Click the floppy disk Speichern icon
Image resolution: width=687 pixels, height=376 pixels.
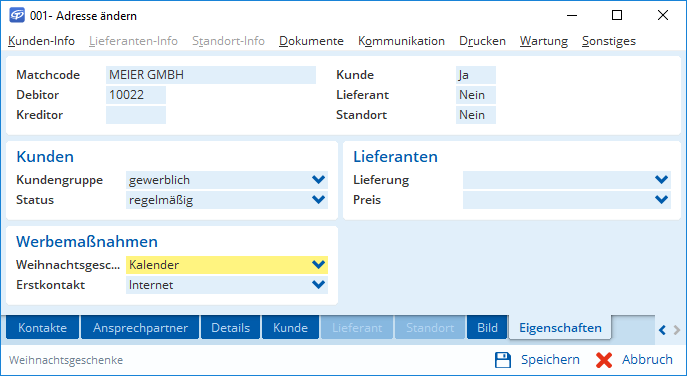click(503, 360)
